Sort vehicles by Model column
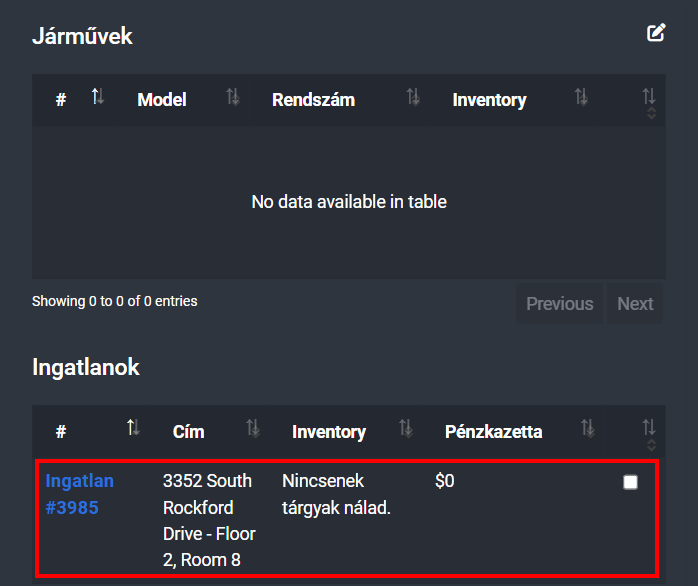Image resolution: width=698 pixels, height=586 pixels. tap(182, 100)
